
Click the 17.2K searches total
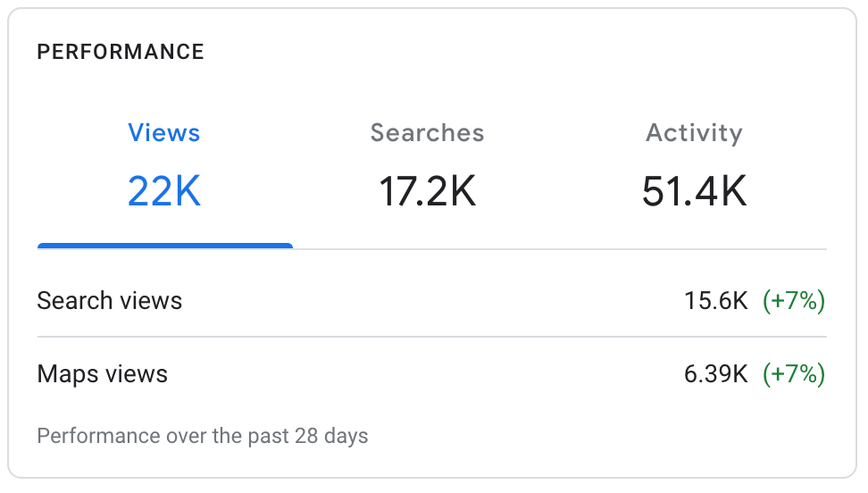click(427, 191)
